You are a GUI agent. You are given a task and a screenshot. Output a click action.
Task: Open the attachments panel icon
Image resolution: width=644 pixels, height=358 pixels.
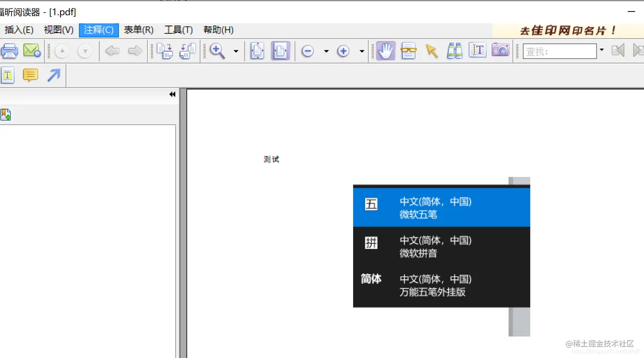coord(6,114)
